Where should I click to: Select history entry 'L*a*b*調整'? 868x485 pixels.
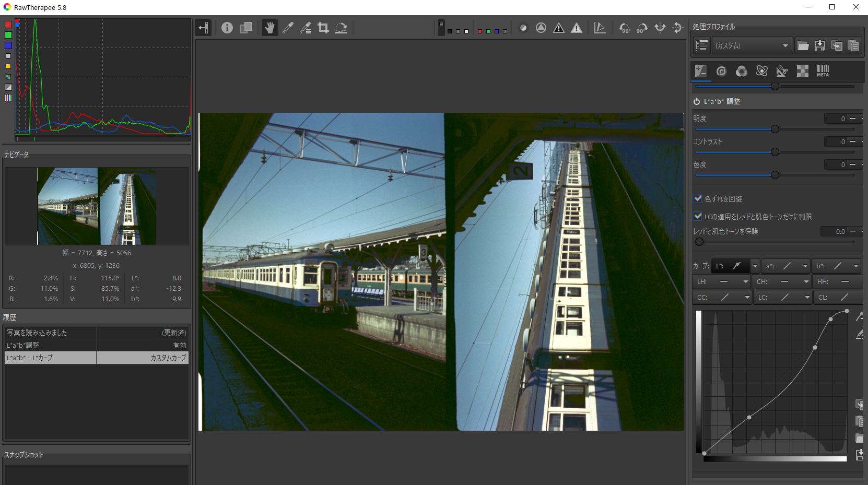[97, 345]
